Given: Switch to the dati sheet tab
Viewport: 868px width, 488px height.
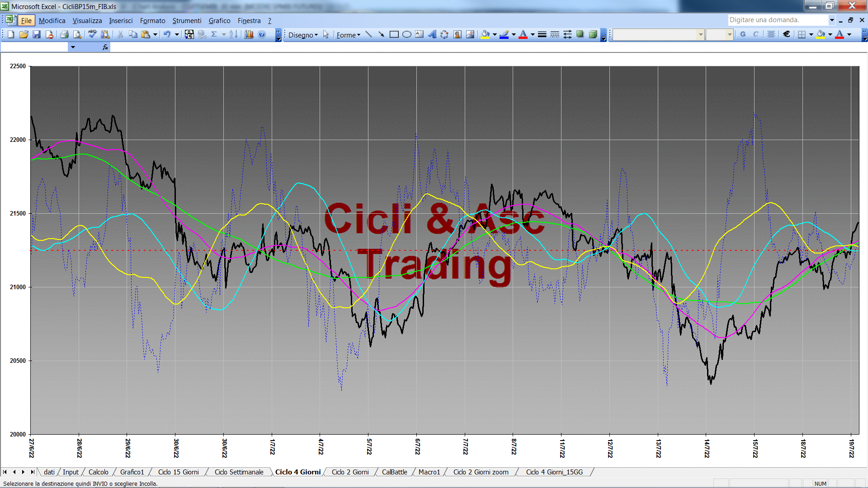Looking at the screenshot, I should [49, 472].
